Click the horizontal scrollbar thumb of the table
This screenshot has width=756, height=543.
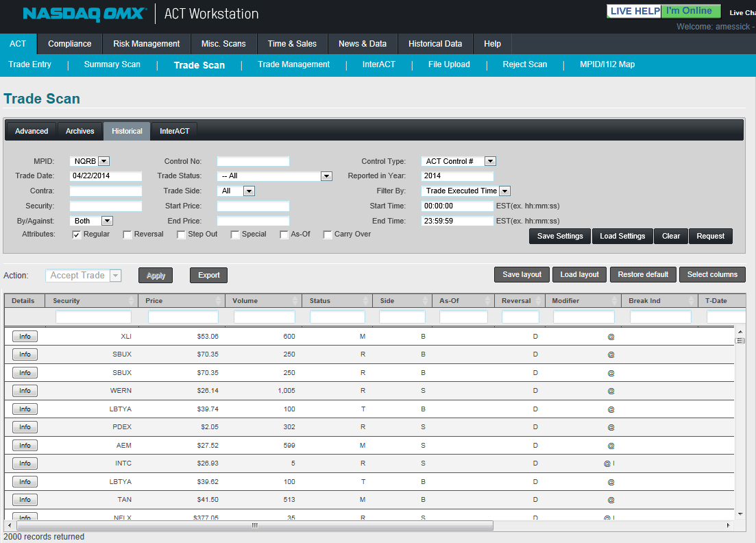(254, 525)
